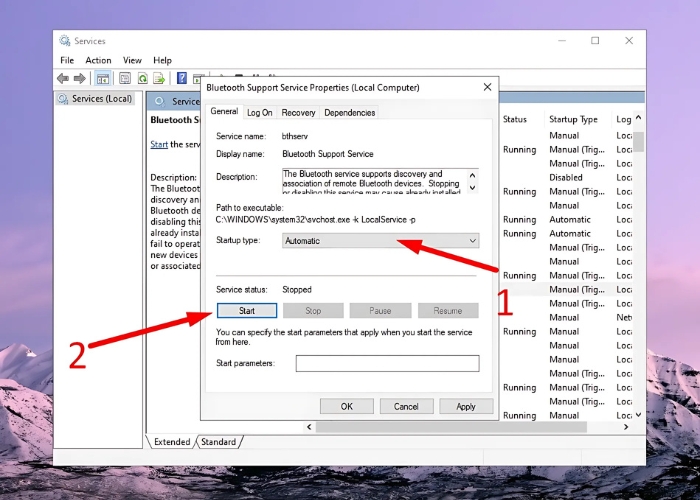Click the green Refresh toolbar icon
Image resolution: width=700 pixels, height=500 pixels.
pyautogui.click(x=142, y=78)
